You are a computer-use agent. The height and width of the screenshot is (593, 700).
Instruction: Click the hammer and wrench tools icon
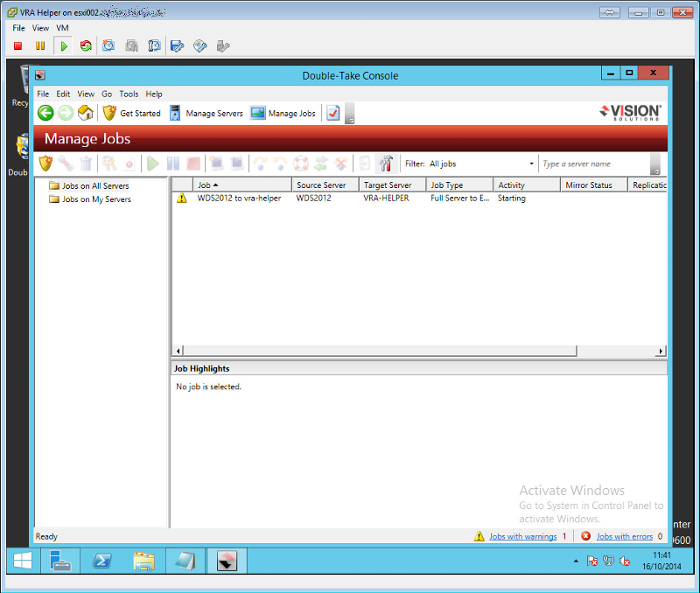click(386, 164)
